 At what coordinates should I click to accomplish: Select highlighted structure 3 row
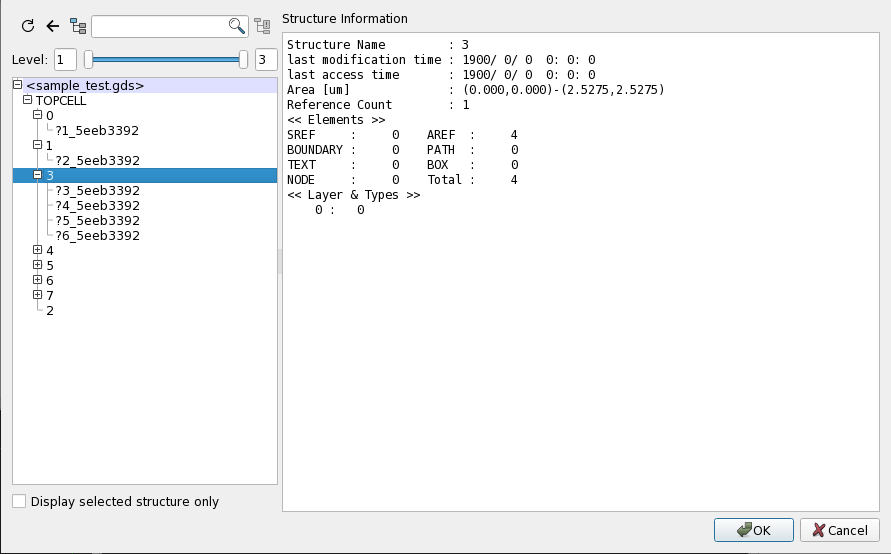pos(145,176)
